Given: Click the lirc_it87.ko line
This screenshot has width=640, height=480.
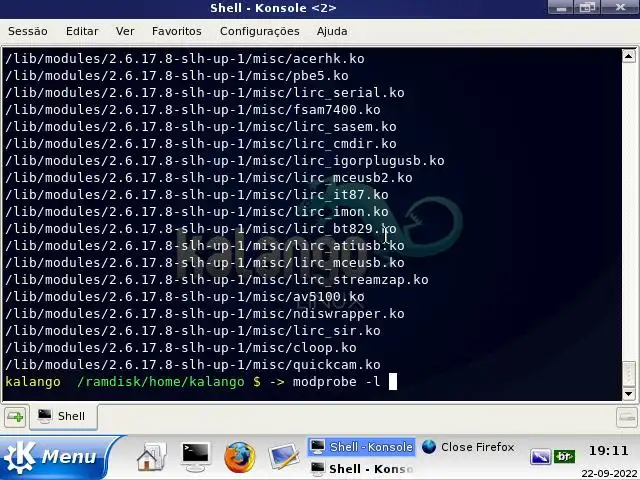Looking at the screenshot, I should coord(197,195).
